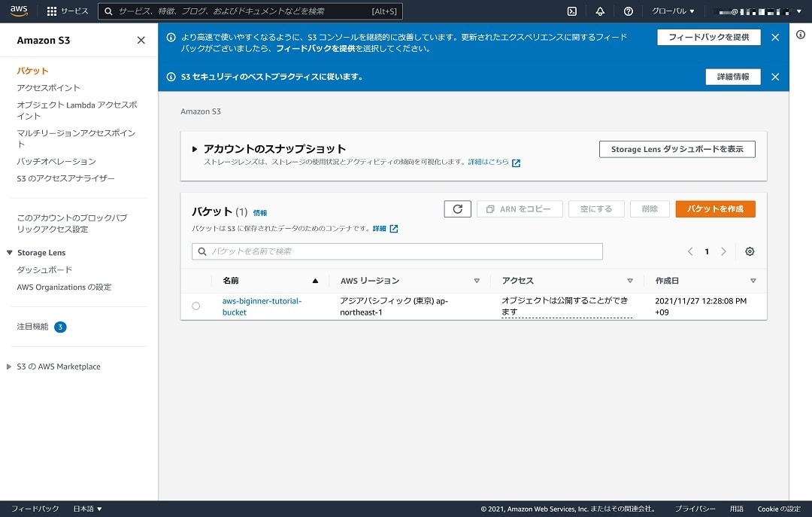Open the info panel icon at the right edge

click(x=801, y=35)
